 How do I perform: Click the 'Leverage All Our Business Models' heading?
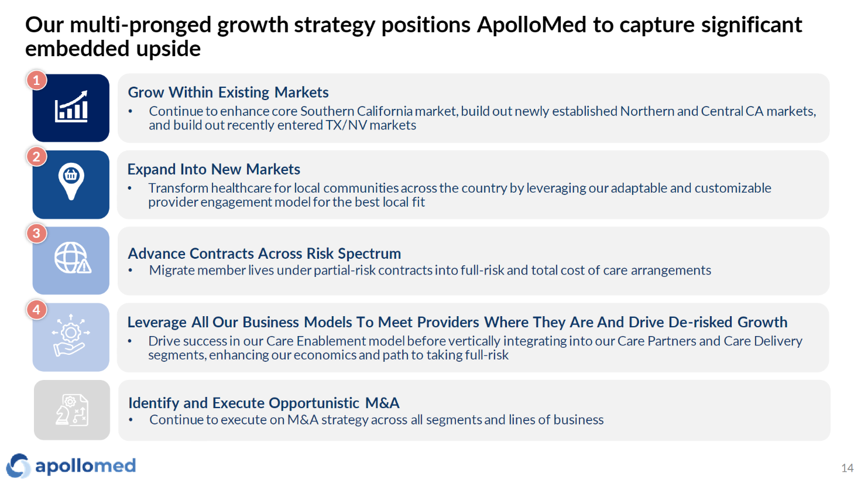pos(457,322)
